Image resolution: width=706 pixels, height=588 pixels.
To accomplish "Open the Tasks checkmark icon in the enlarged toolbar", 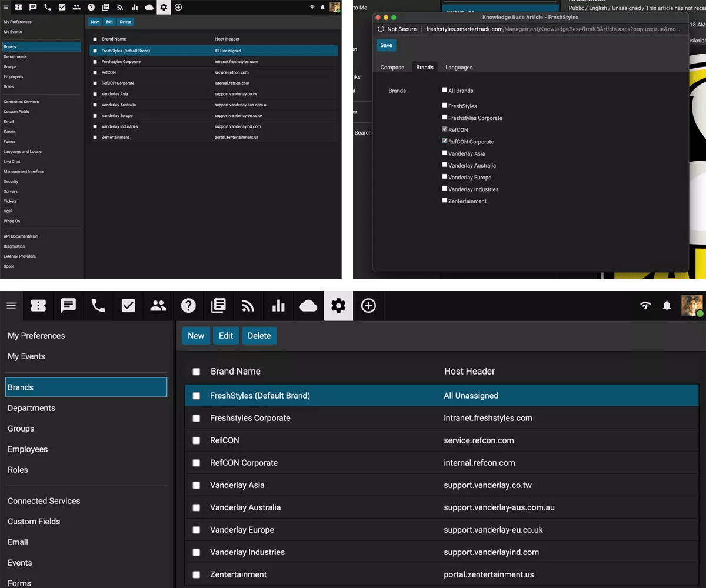I will [128, 306].
